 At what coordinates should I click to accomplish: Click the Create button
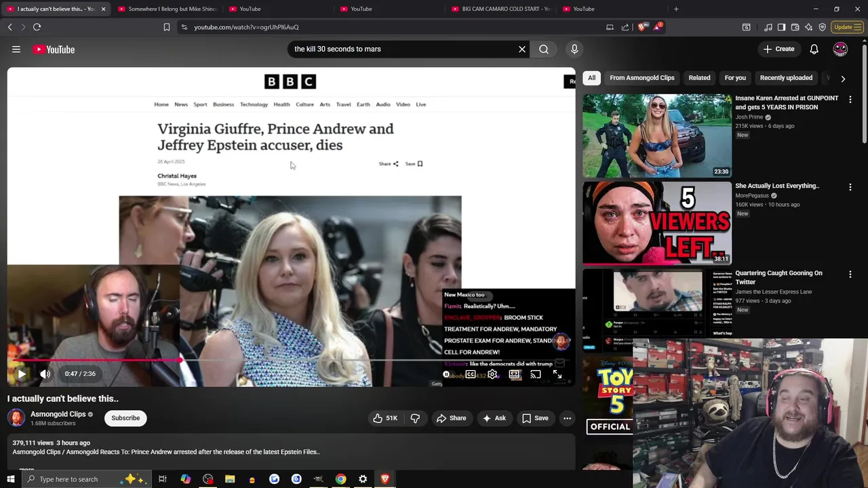pos(778,49)
